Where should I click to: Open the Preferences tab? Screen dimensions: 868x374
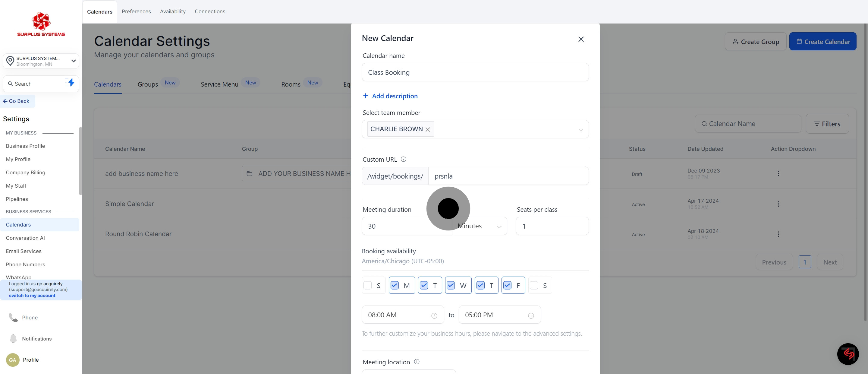tap(137, 11)
